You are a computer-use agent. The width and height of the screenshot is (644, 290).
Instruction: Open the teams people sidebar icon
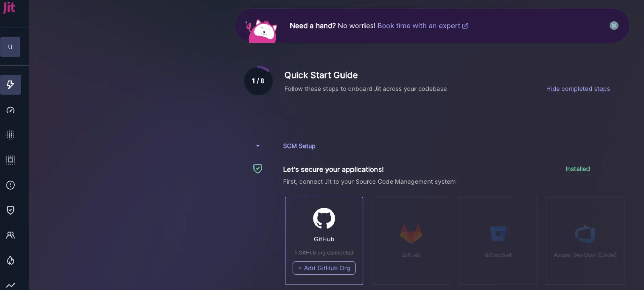(x=11, y=235)
